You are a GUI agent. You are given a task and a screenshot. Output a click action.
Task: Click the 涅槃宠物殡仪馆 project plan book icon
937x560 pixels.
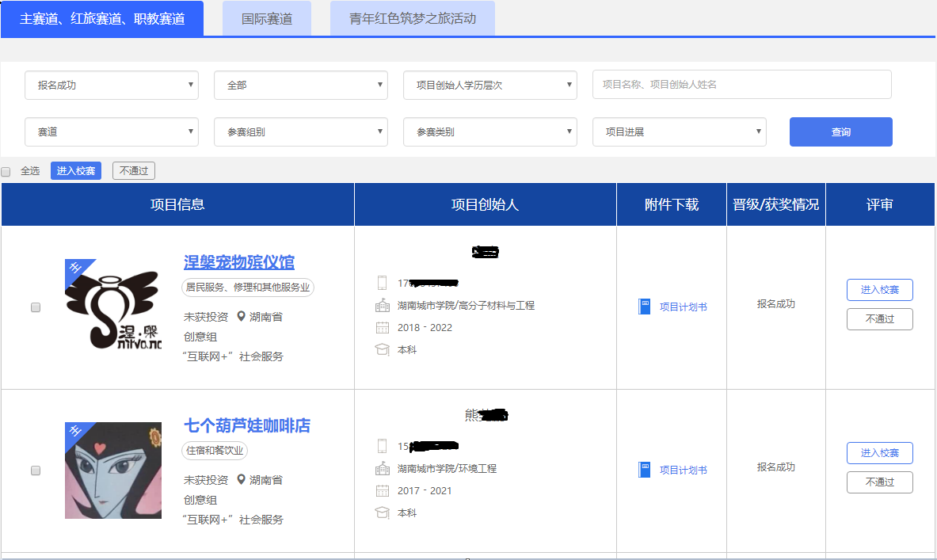pyautogui.click(x=644, y=307)
